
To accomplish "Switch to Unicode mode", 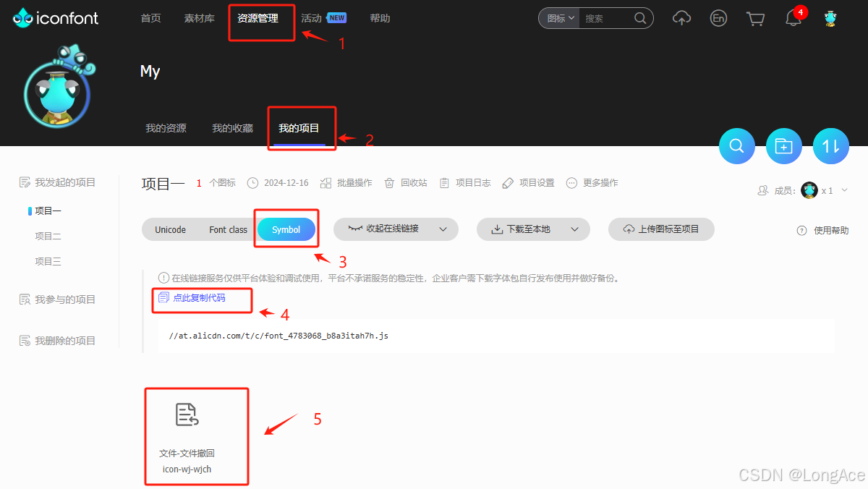I will pyautogui.click(x=170, y=229).
